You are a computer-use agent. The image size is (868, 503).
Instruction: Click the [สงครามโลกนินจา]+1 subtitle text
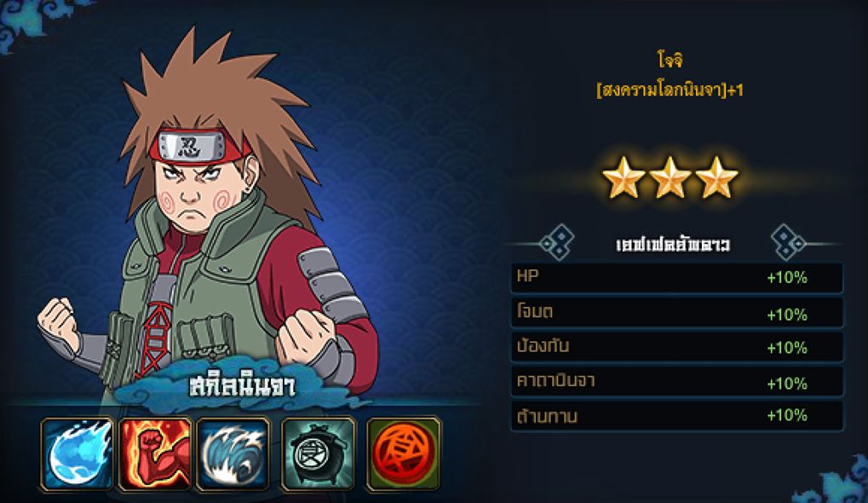pos(670,90)
